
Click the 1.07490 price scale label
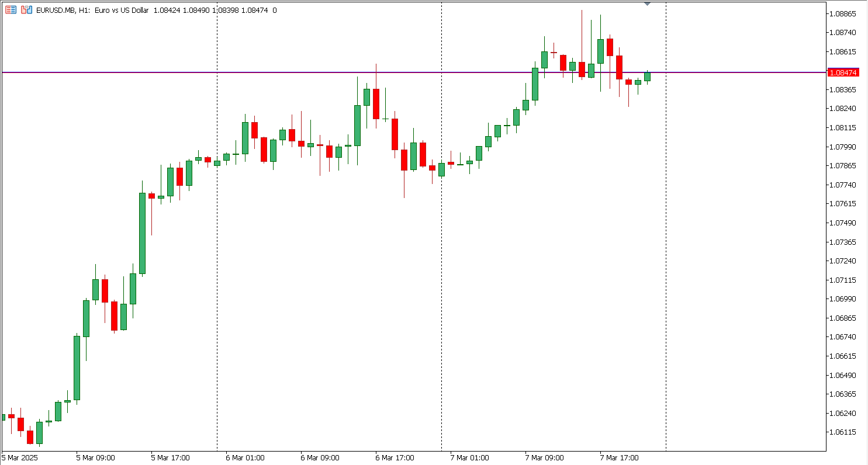[x=843, y=223]
